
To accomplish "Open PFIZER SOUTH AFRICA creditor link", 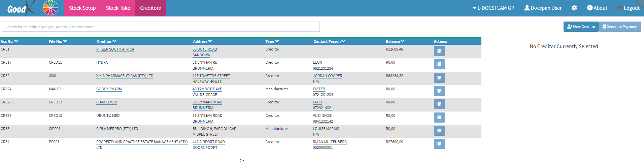I will coord(115,50).
